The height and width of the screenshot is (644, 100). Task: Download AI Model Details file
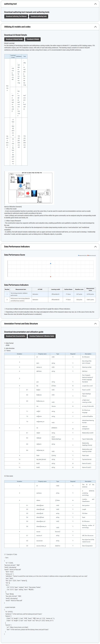[x=14, y=39]
